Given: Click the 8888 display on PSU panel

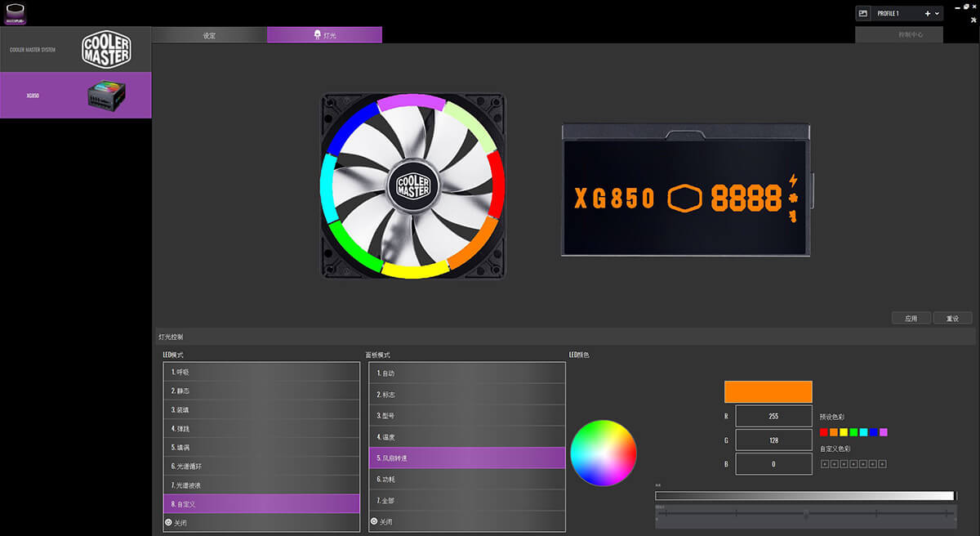Looking at the screenshot, I should pos(746,198).
